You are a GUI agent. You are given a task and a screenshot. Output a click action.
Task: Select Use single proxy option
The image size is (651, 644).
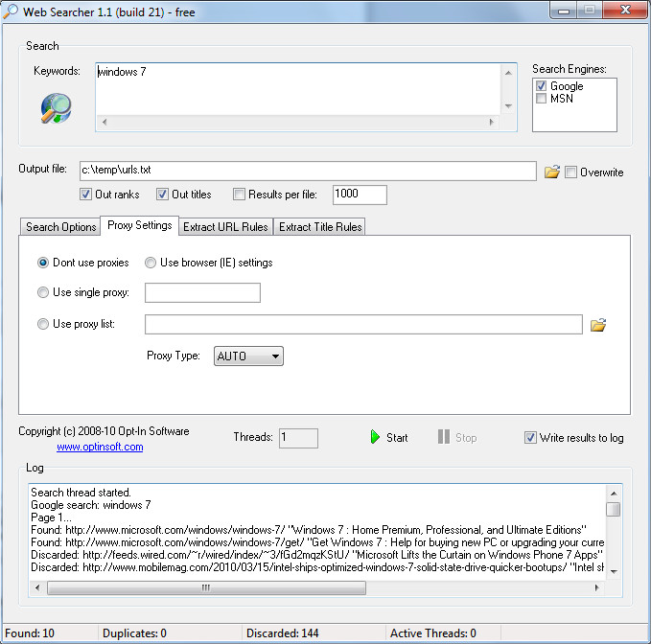point(43,292)
